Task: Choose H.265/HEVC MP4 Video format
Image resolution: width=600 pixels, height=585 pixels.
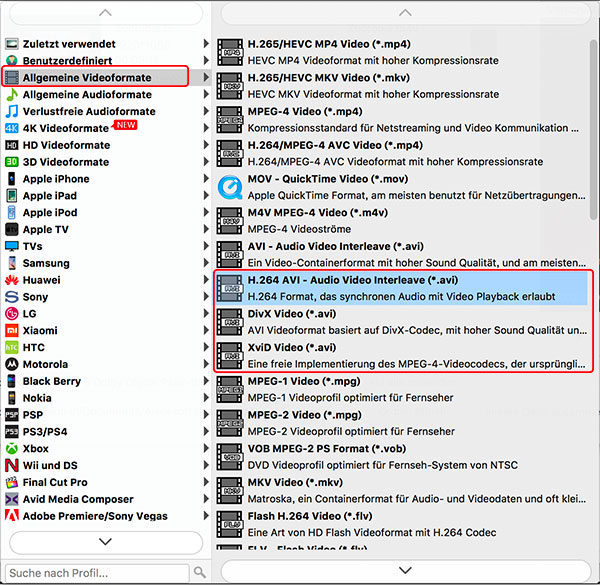Action: click(402, 52)
